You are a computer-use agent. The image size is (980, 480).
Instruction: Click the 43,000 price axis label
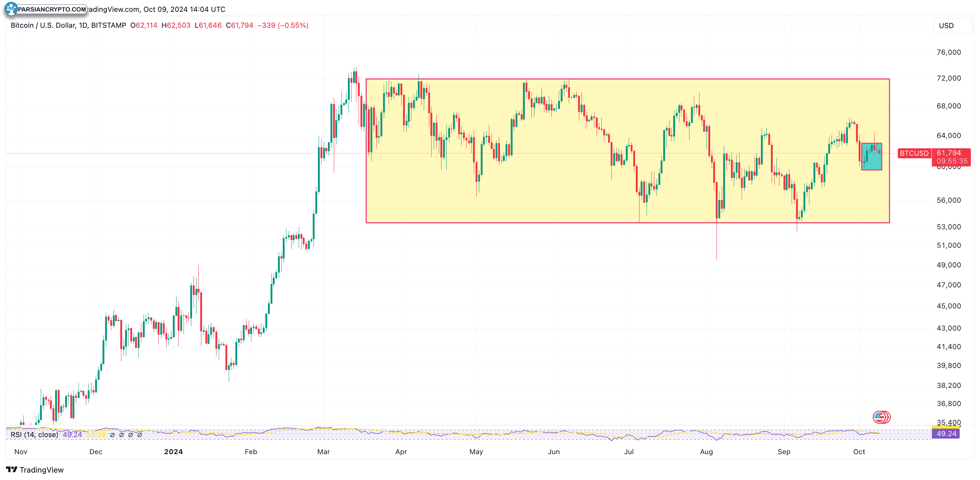[x=949, y=328]
